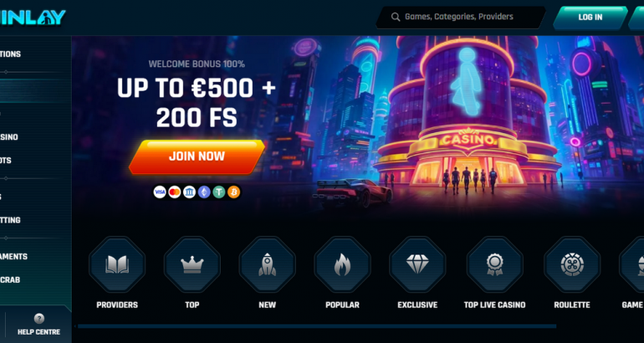Open the New games rocket icon
Screen dimensions: 644x343
click(x=268, y=264)
